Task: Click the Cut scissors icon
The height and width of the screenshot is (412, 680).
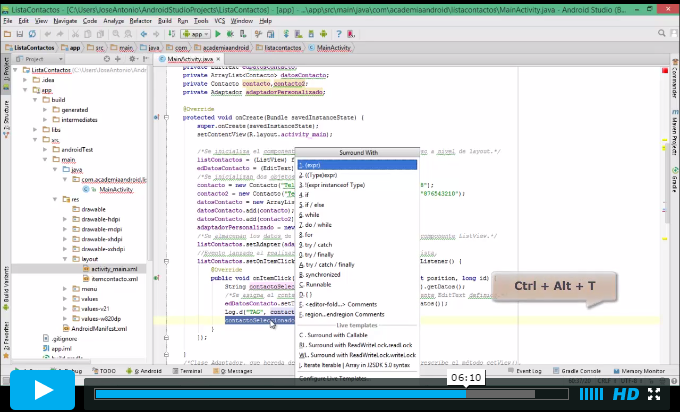Action: coord(75,34)
